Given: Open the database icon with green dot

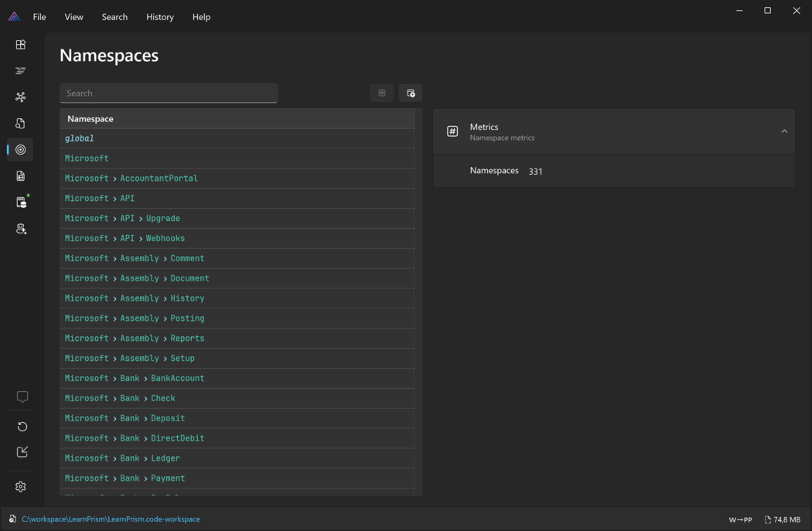Looking at the screenshot, I should point(21,202).
